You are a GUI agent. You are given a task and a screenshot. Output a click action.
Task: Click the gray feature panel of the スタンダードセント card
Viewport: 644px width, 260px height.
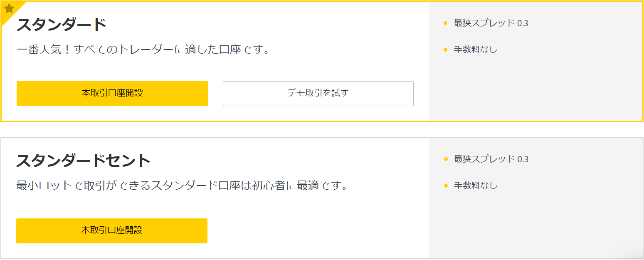point(535,225)
